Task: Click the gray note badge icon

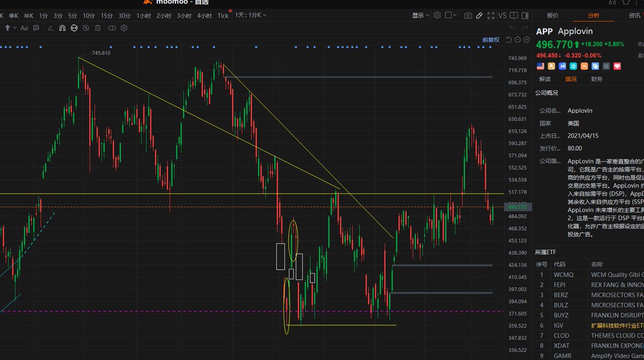Action: 606,66
